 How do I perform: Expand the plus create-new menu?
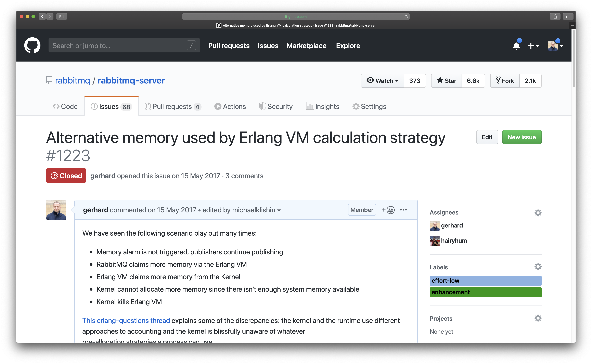click(533, 45)
